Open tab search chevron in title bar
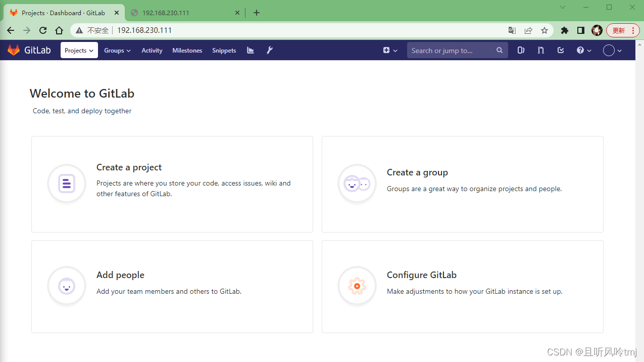The height and width of the screenshot is (362, 644). click(x=563, y=7)
